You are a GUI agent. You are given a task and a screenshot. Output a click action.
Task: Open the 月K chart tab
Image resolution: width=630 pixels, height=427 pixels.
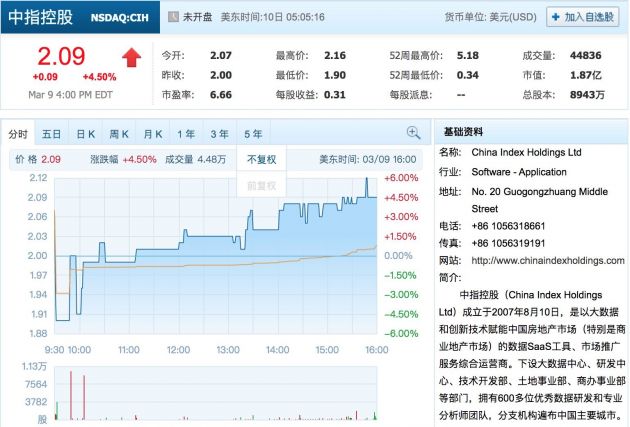(153, 134)
